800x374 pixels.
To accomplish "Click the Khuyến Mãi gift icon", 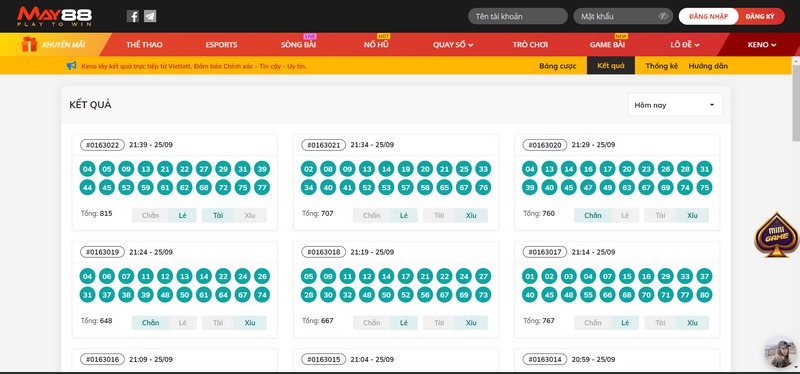I will pyautogui.click(x=29, y=44).
